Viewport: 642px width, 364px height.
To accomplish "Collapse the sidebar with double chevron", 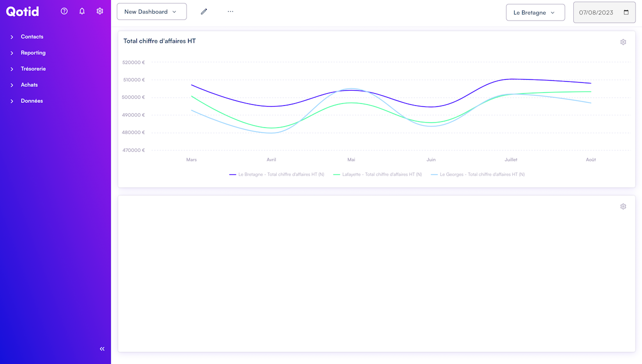I will tap(102, 349).
